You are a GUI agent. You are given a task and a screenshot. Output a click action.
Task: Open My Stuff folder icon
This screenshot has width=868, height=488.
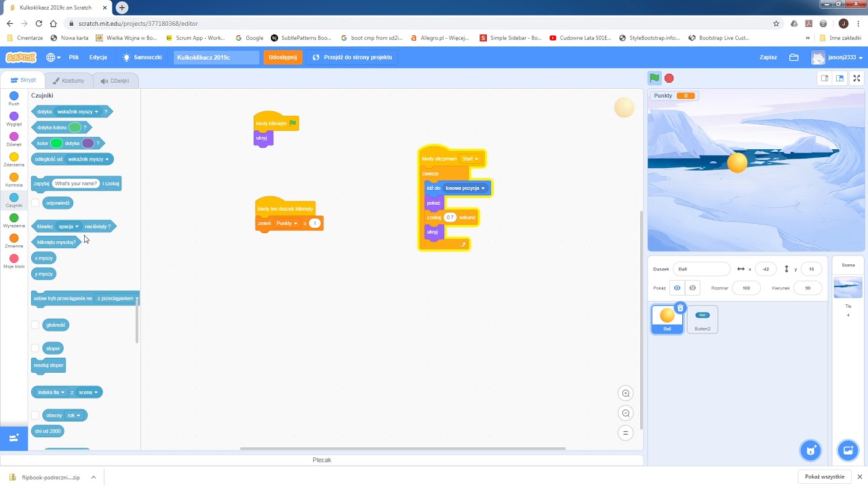(x=793, y=58)
